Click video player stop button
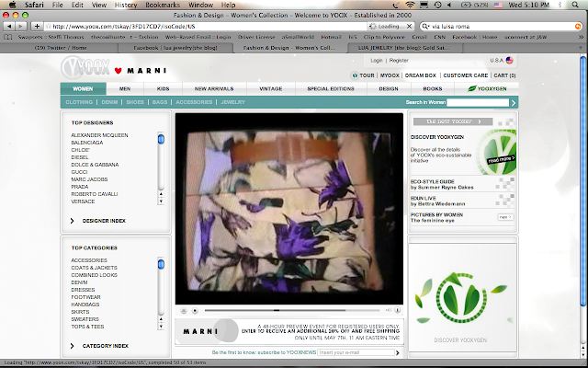The width and height of the screenshot is (588, 368). click(195, 311)
